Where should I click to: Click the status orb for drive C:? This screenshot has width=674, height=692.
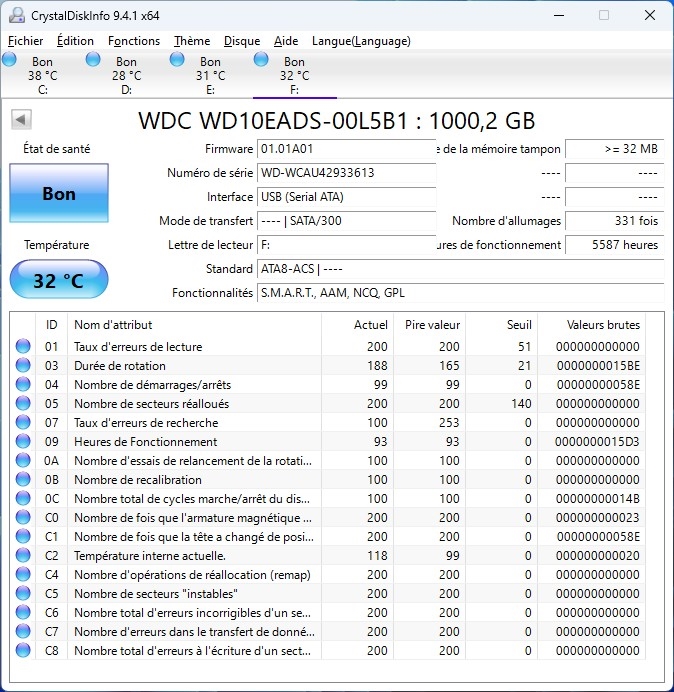[x=10, y=60]
